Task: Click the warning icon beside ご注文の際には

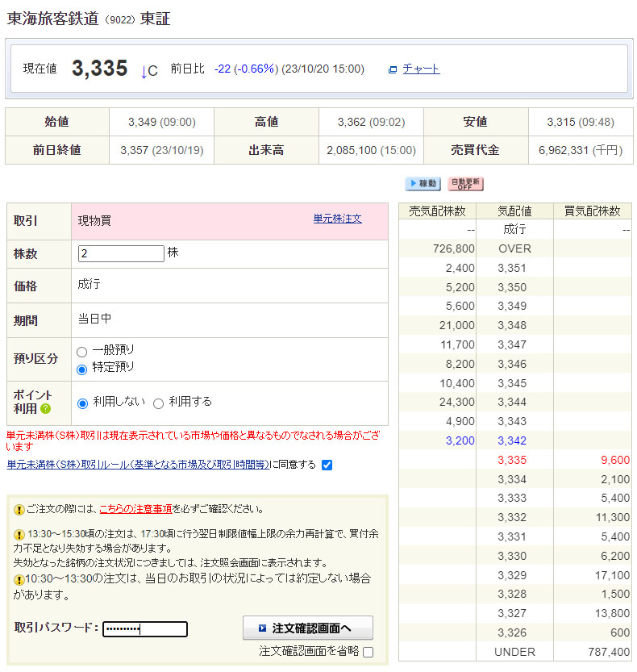Action: tap(19, 510)
